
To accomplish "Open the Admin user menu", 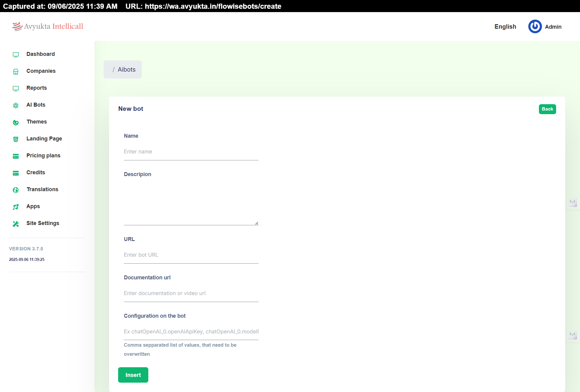I will 553,27.
